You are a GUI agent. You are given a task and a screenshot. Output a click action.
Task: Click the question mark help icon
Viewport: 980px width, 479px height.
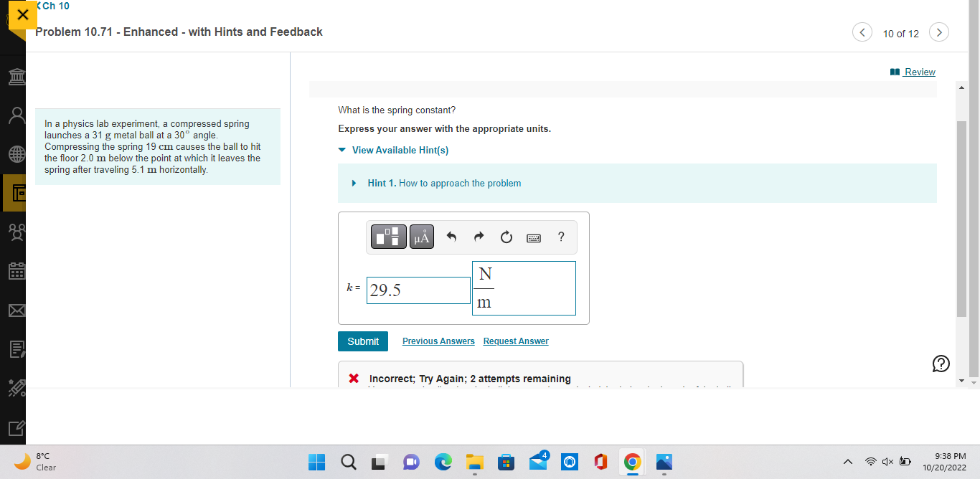(560, 237)
